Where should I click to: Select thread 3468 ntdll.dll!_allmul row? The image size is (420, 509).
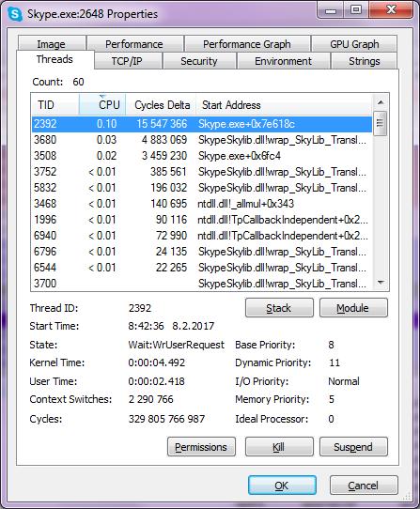[x=202, y=204]
